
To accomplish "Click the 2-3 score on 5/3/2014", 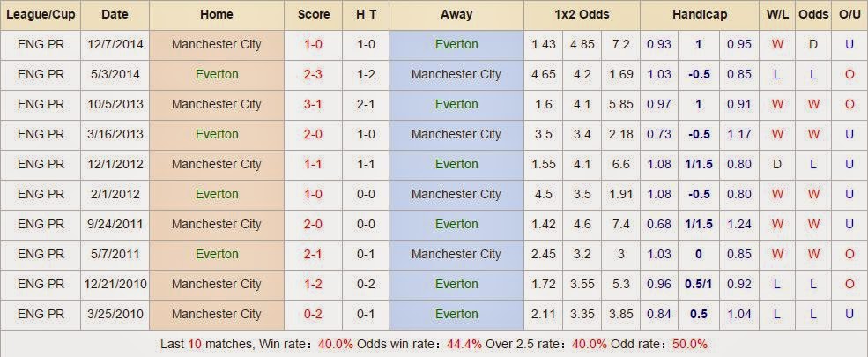I will 314,74.
